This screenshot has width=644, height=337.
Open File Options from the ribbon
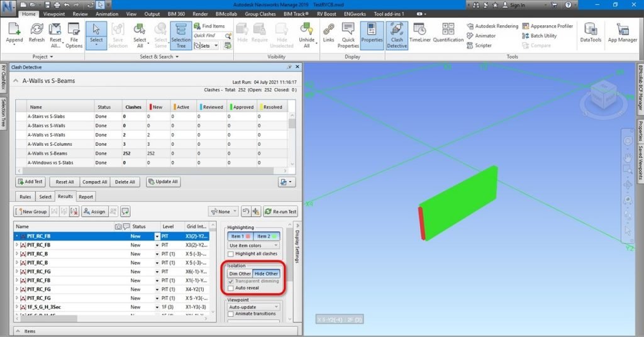pyautogui.click(x=74, y=35)
